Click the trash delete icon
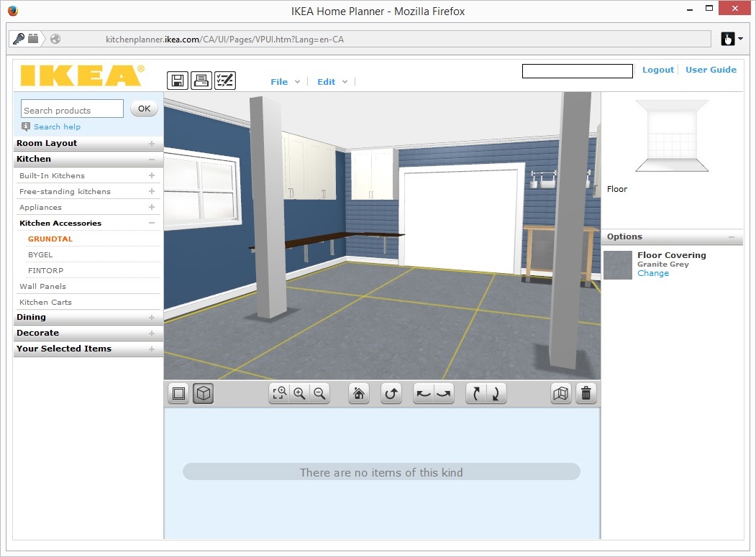 pyautogui.click(x=586, y=394)
